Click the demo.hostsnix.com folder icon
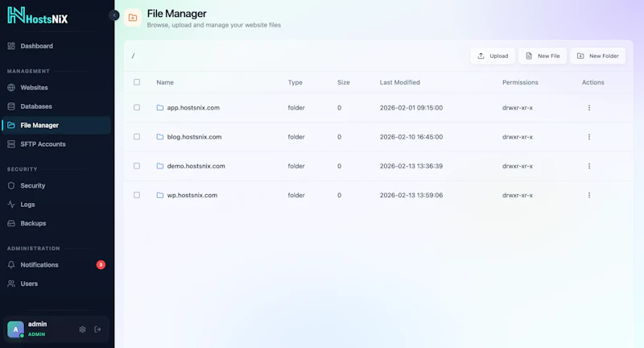 coord(160,166)
